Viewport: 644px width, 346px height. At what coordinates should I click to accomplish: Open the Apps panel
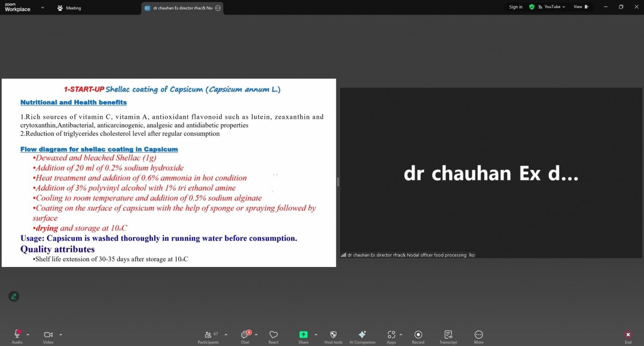pyautogui.click(x=391, y=336)
